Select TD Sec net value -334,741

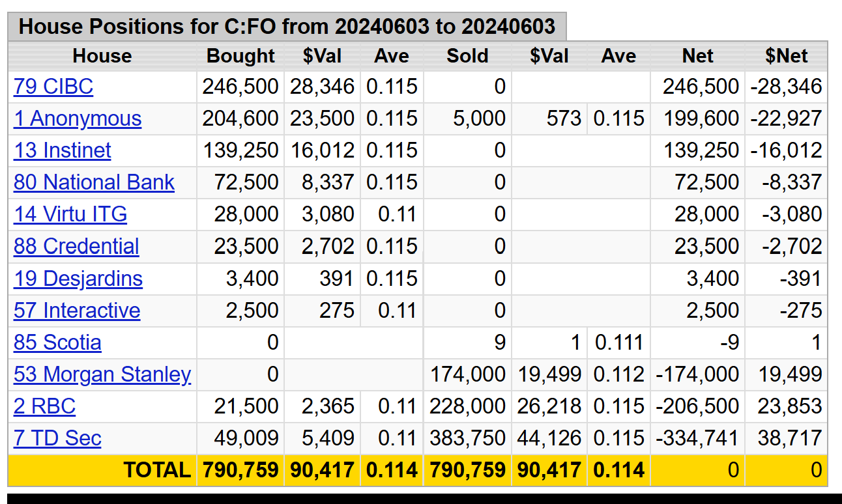(x=697, y=438)
